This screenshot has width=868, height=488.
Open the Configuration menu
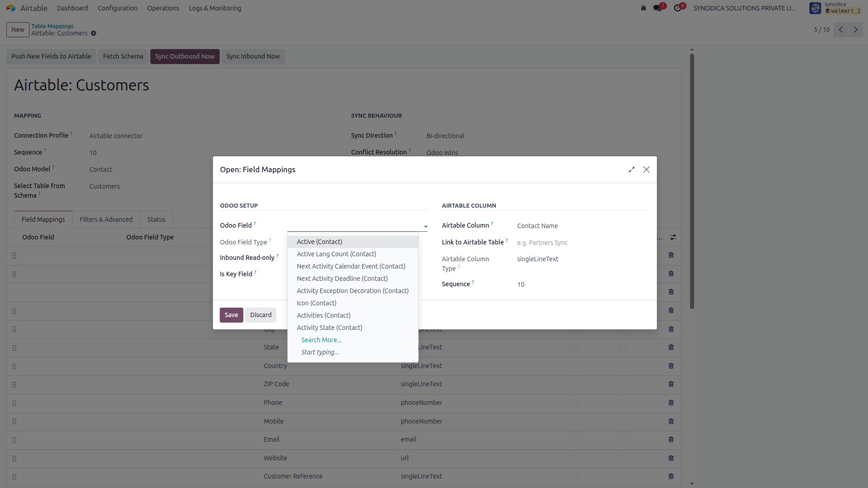tap(118, 8)
